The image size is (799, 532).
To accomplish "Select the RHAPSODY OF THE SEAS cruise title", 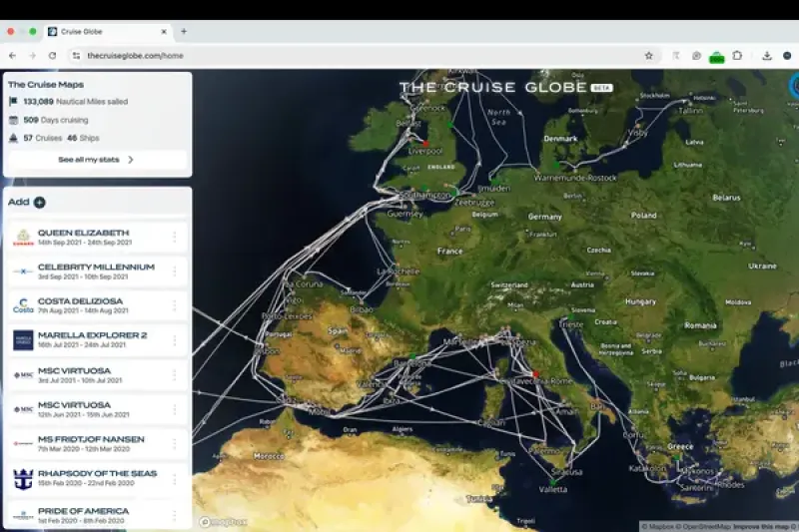I will click(x=97, y=473).
